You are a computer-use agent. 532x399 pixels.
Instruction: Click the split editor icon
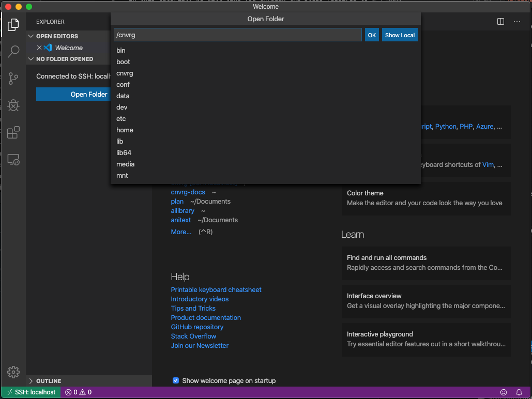[500, 21]
